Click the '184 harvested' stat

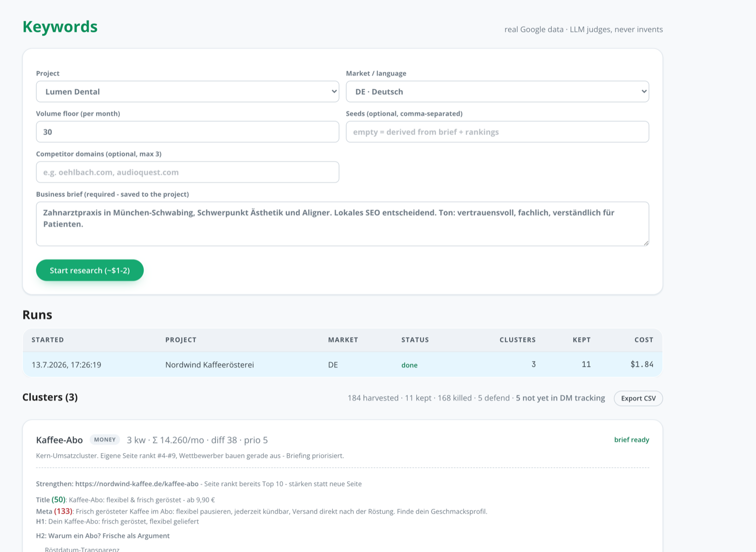tap(373, 398)
